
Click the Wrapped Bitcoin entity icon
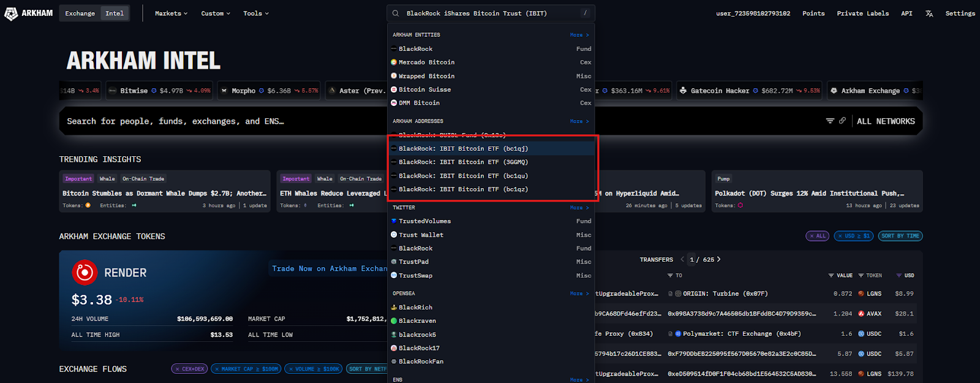tap(394, 76)
